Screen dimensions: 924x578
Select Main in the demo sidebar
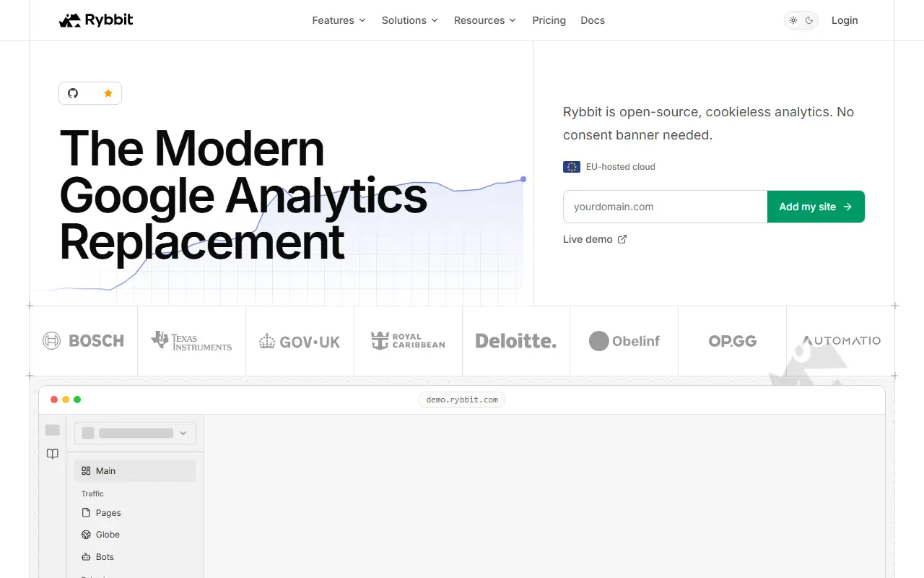(x=135, y=471)
